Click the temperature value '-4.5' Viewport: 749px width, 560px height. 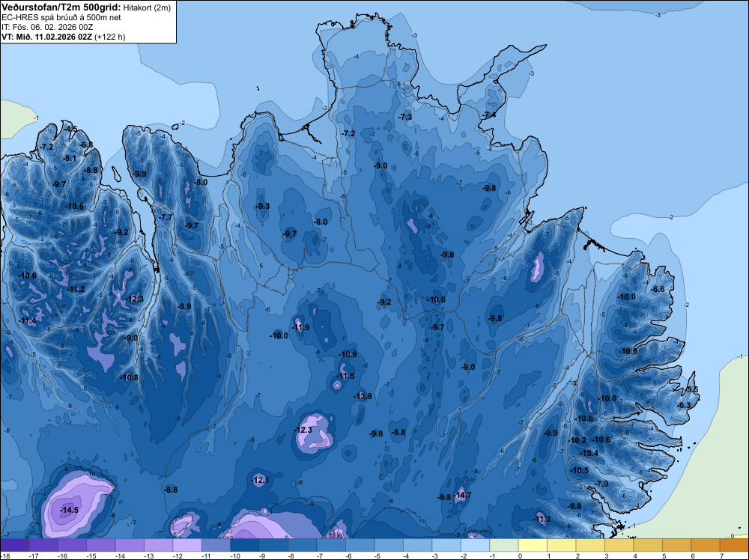tap(70, 129)
